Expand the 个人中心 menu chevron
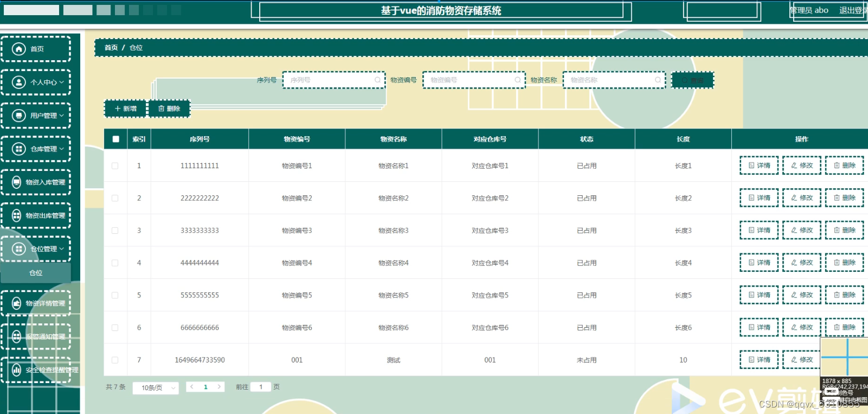Image resolution: width=868 pixels, height=414 pixels. [x=62, y=82]
